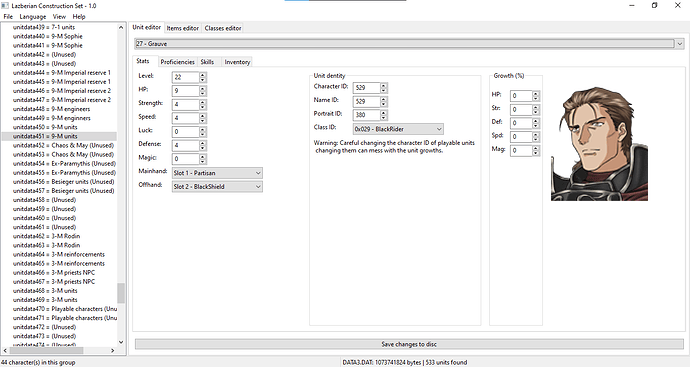The width and height of the screenshot is (690, 367).
Task: Select unitdata444 = 9-M Imperial reserve 1
Action: point(62,73)
